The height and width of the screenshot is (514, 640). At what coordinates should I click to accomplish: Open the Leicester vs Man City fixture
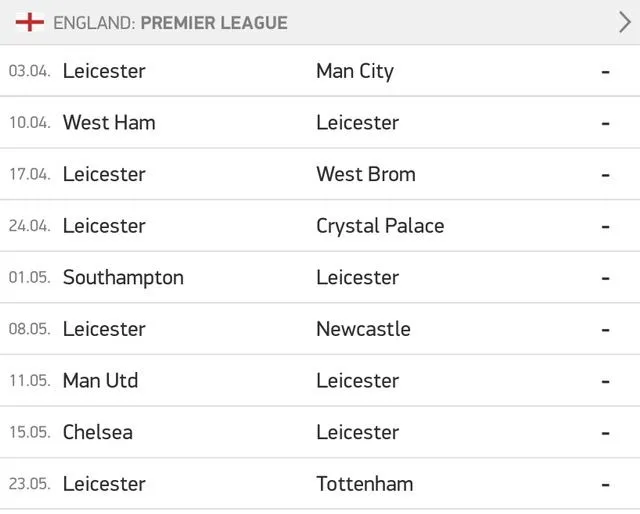point(320,71)
